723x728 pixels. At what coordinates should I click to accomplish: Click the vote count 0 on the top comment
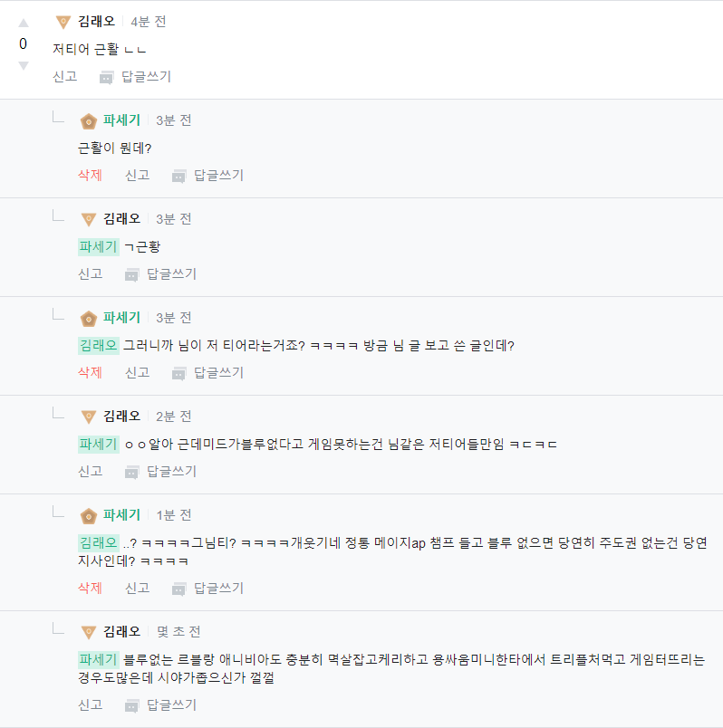click(x=23, y=43)
